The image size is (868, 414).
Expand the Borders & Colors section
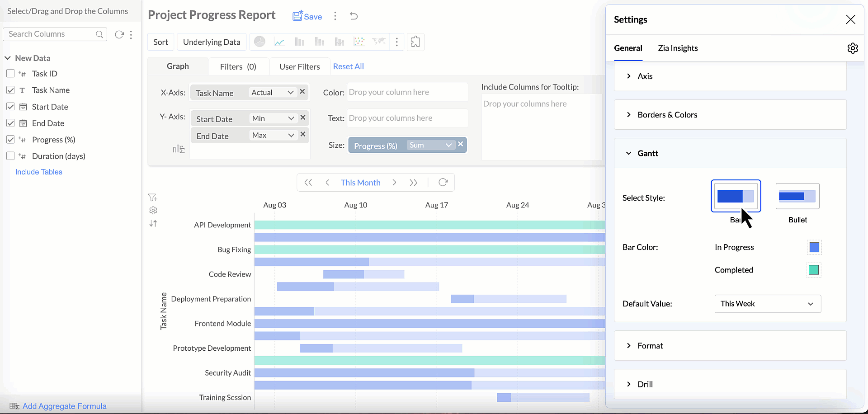tap(667, 115)
